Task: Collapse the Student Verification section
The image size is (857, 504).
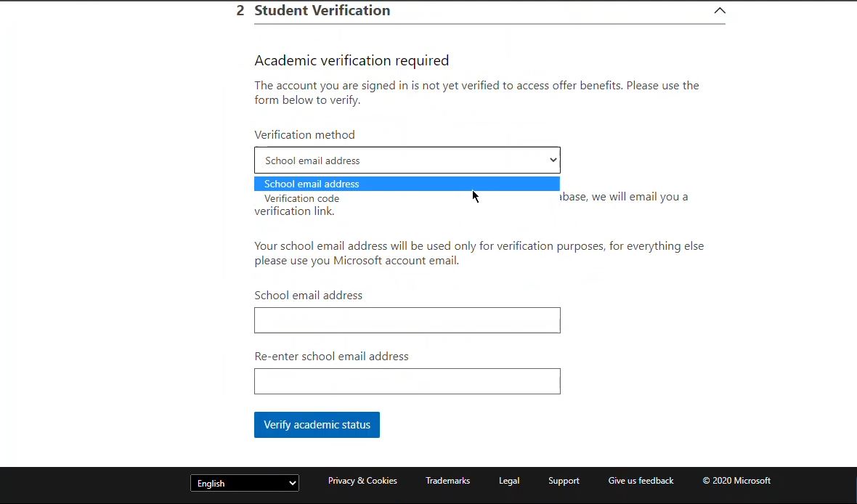Action: [x=720, y=10]
